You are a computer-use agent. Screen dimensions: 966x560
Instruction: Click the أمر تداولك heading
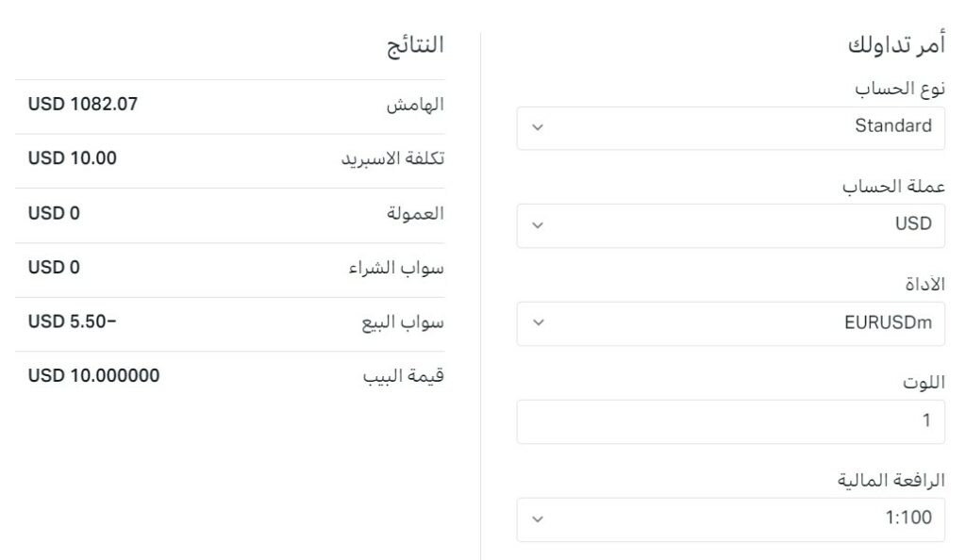point(896,45)
